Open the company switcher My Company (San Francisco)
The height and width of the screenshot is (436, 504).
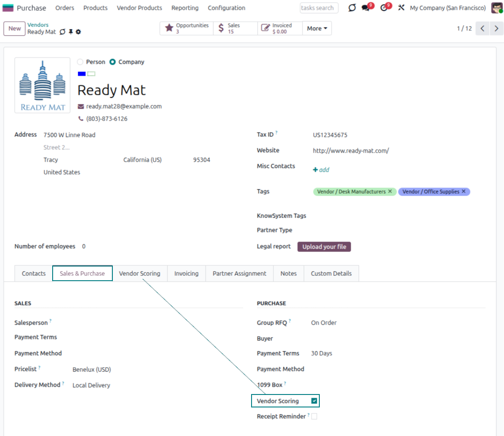pos(448,8)
